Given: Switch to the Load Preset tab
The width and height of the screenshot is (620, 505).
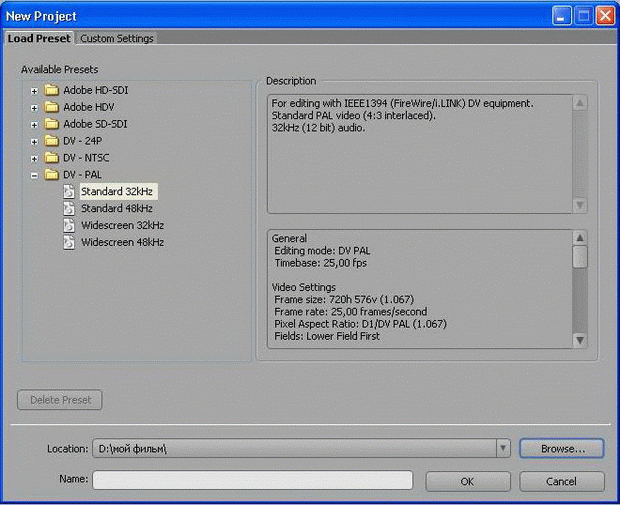Looking at the screenshot, I should tap(39, 38).
